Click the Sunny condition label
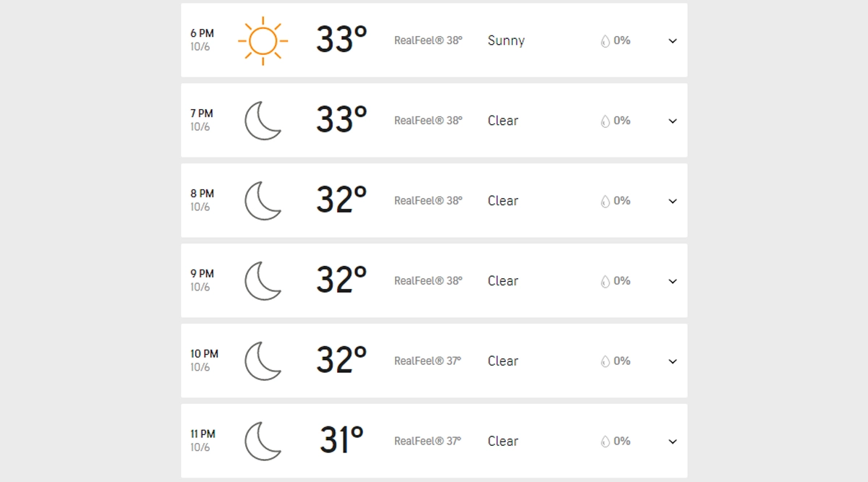 click(506, 40)
